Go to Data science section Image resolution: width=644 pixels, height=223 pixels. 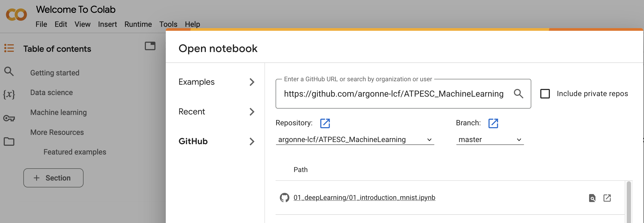[x=51, y=92]
